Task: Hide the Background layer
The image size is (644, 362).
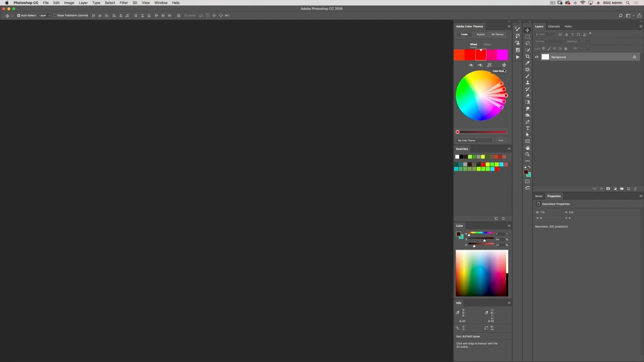Action: (536, 57)
